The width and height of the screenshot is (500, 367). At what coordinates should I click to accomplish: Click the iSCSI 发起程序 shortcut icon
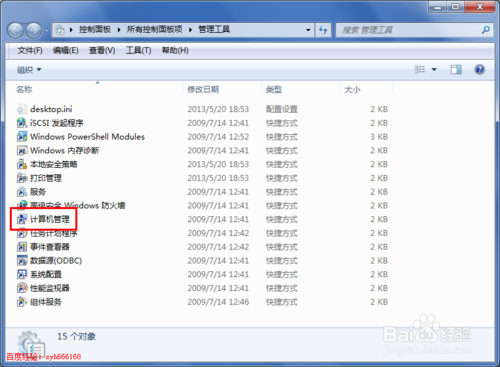click(22, 123)
